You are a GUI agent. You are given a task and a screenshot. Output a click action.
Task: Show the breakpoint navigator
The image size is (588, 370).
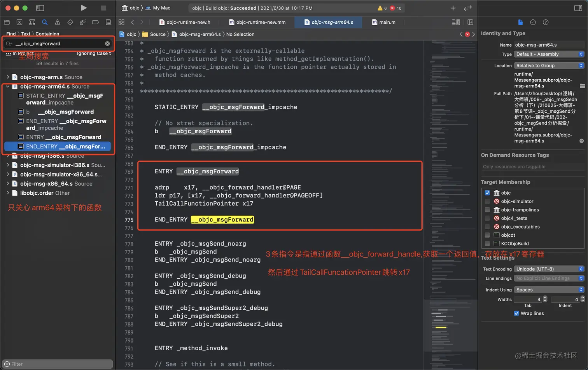coord(95,22)
